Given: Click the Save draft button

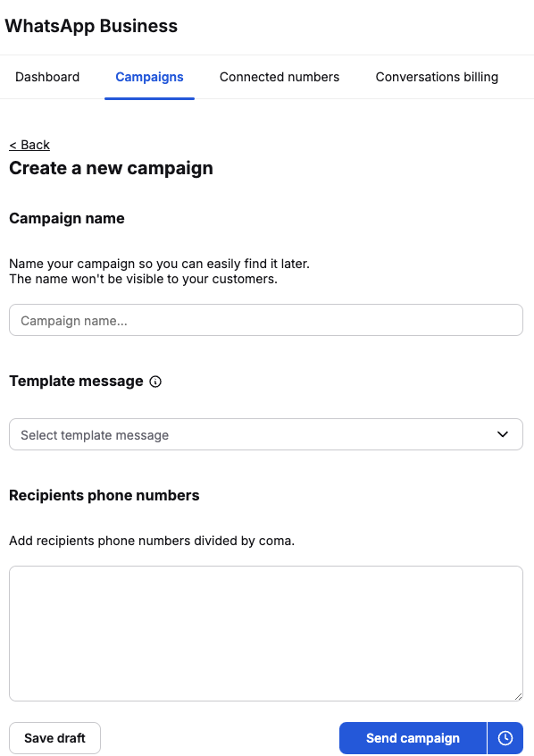Looking at the screenshot, I should pyautogui.click(x=55, y=737).
